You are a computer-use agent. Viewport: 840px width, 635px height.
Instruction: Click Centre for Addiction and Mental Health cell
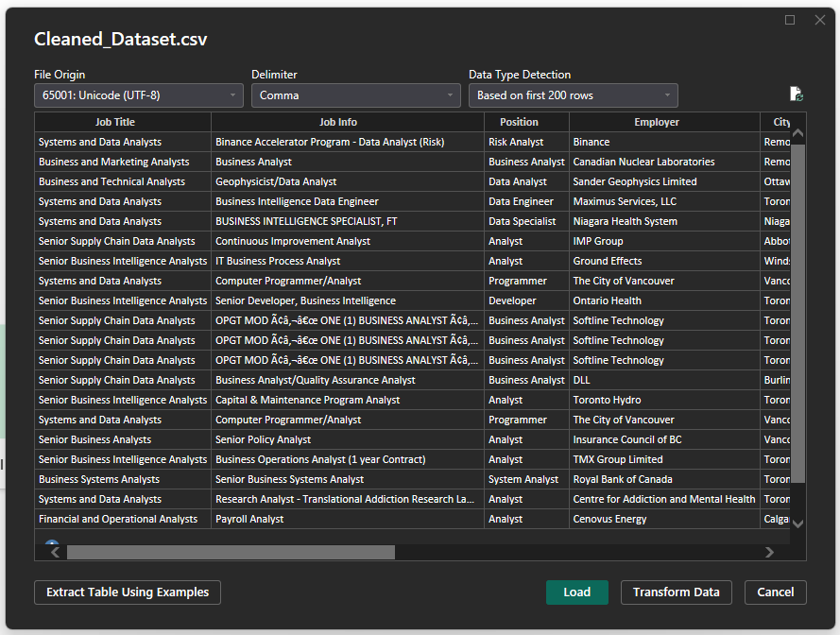pyautogui.click(x=664, y=499)
